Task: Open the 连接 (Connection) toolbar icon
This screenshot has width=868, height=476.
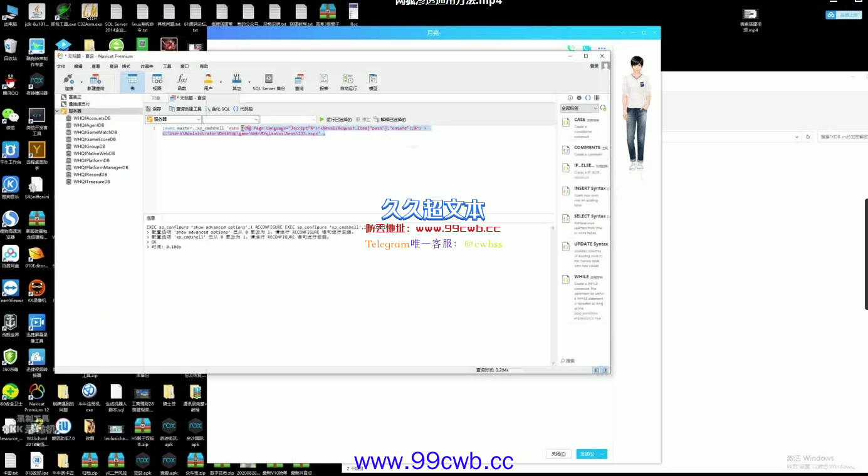Action: pyautogui.click(x=69, y=82)
